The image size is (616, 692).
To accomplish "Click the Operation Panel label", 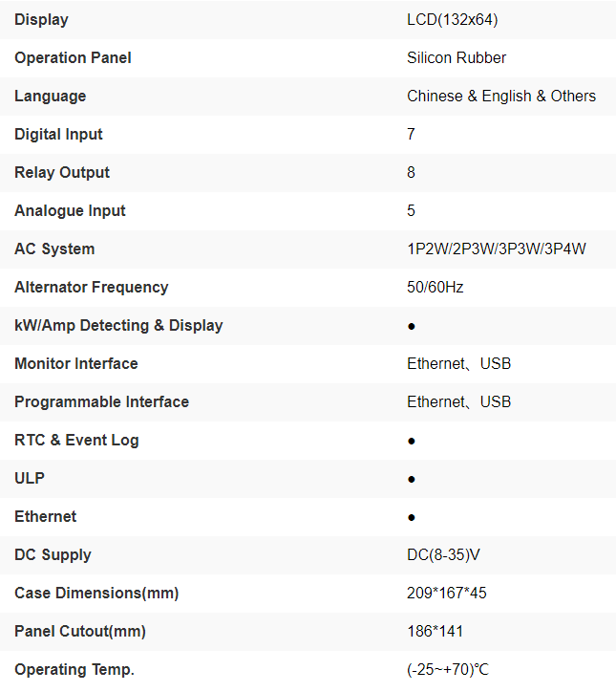I will coord(73,57).
